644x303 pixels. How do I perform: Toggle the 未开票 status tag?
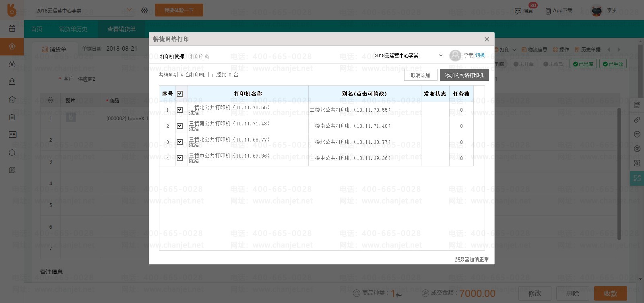(x=524, y=64)
